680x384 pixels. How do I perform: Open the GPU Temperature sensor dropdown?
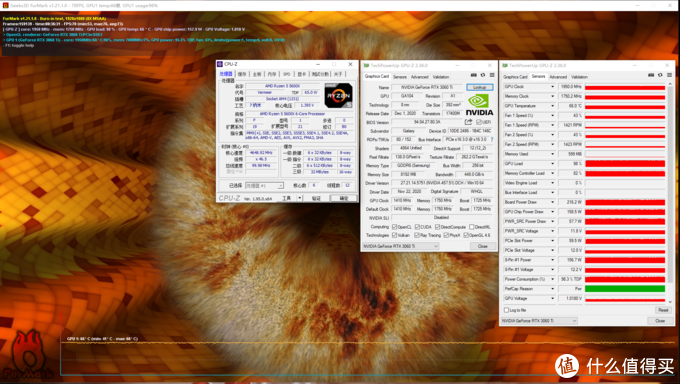point(552,106)
